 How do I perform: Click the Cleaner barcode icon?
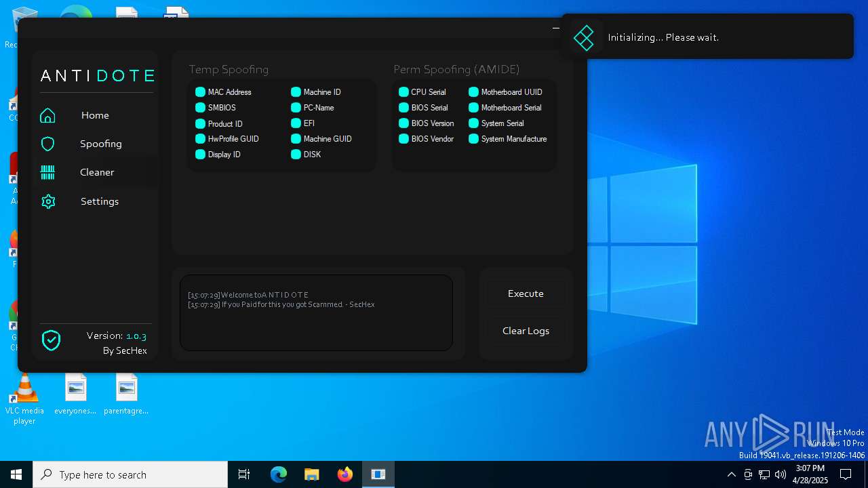(47, 172)
